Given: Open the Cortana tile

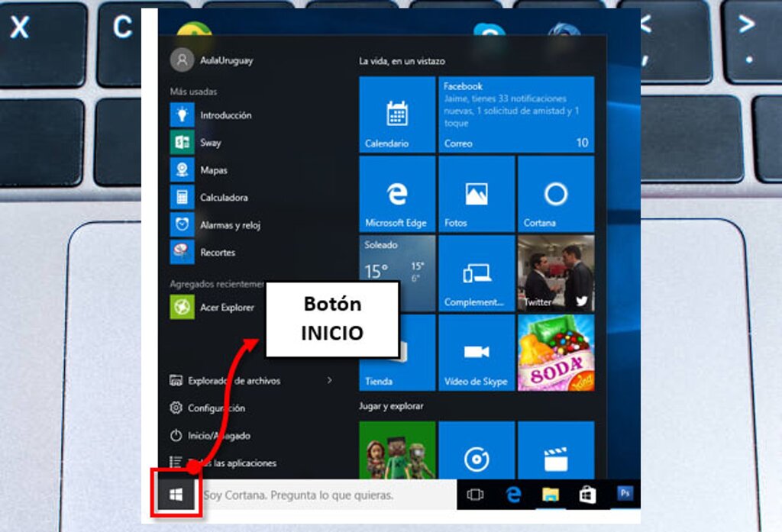Looking at the screenshot, I should (x=556, y=194).
